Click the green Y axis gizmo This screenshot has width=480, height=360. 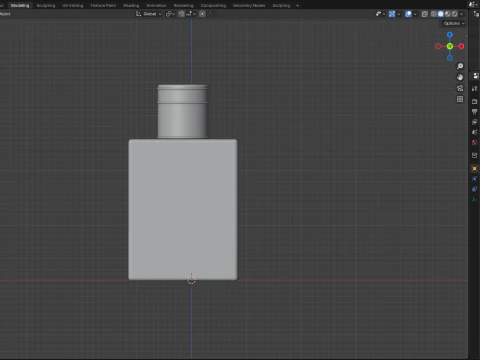click(x=450, y=46)
